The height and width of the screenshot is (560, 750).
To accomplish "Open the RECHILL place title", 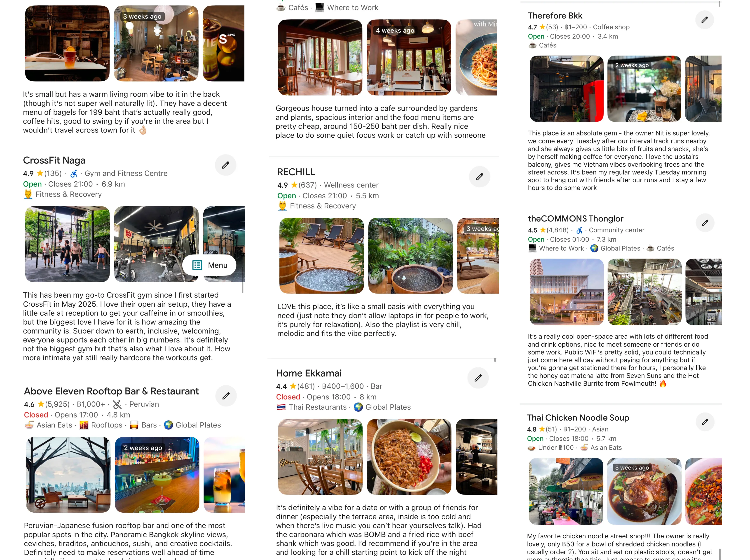I will 296,172.
